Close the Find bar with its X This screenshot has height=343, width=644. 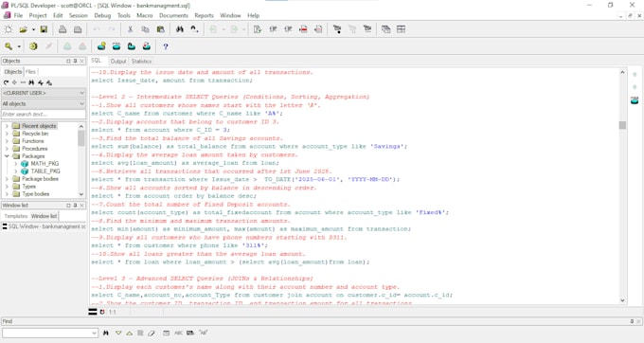pos(638,321)
